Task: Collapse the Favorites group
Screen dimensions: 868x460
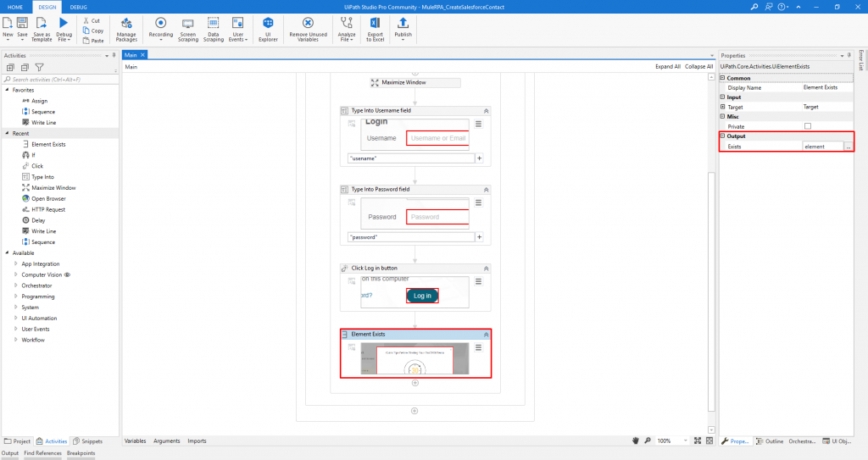Action: click(7, 90)
